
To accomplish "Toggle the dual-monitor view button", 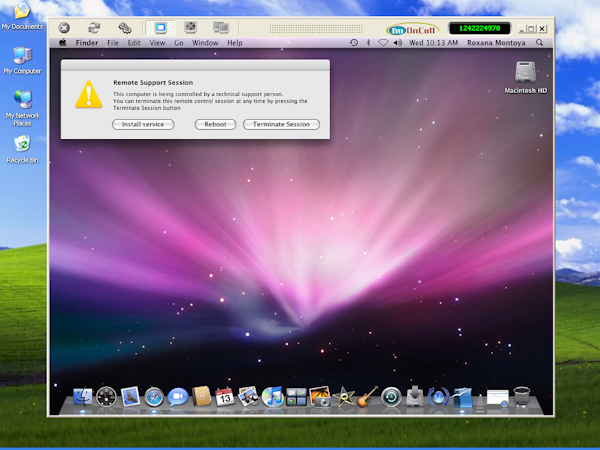I will [219, 28].
